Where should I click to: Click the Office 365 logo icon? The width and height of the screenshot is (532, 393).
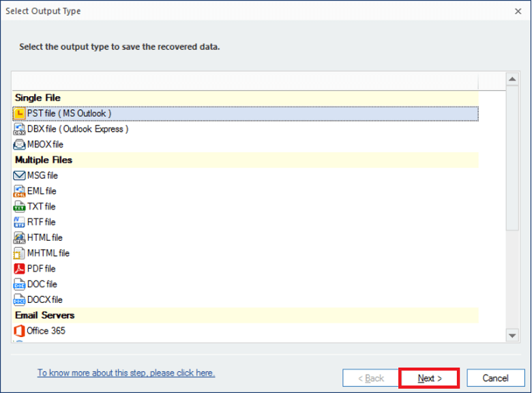tap(19, 331)
